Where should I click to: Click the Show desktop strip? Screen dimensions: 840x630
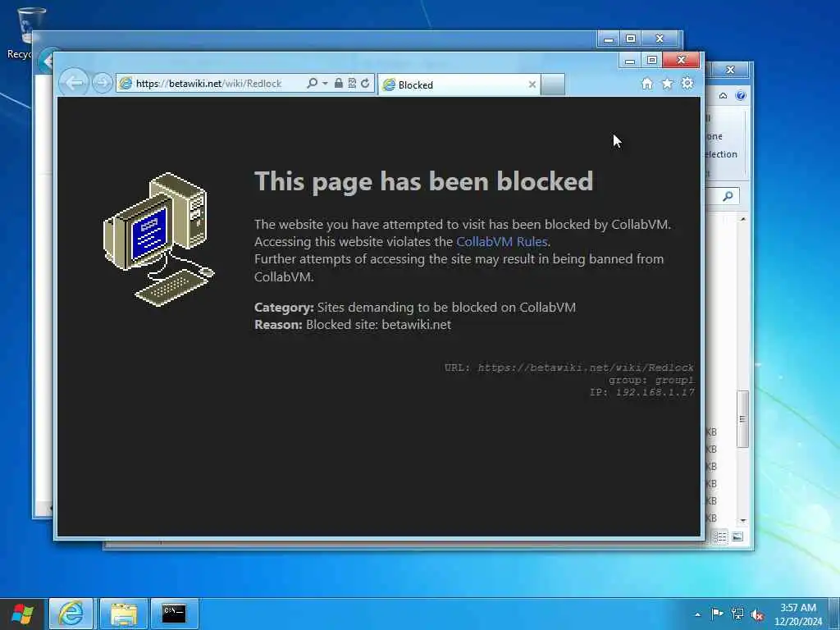click(834, 614)
